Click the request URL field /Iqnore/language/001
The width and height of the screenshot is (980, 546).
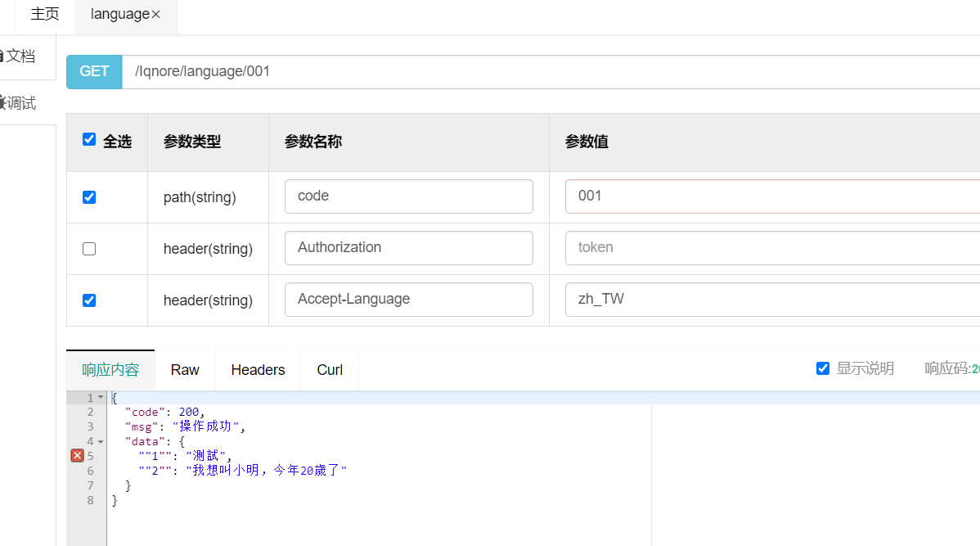click(x=551, y=71)
